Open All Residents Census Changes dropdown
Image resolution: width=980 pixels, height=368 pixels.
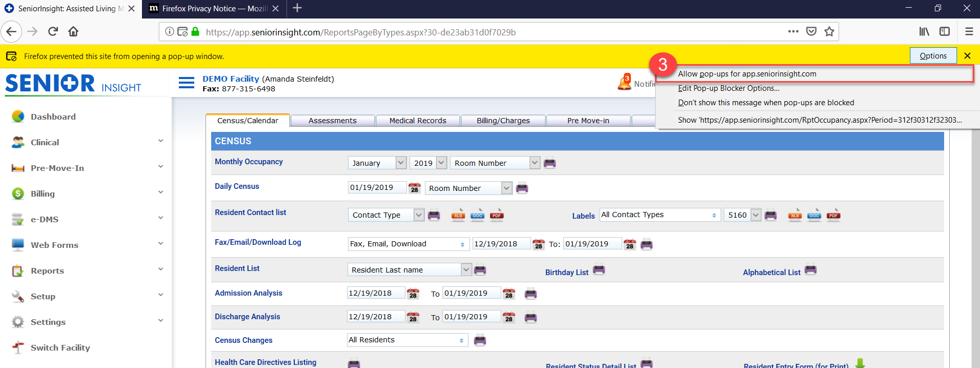[407, 340]
